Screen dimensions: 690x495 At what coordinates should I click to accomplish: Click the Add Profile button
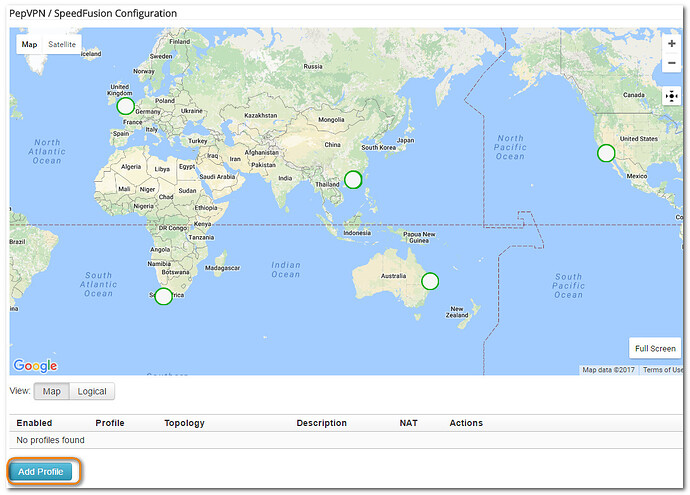tap(41, 471)
